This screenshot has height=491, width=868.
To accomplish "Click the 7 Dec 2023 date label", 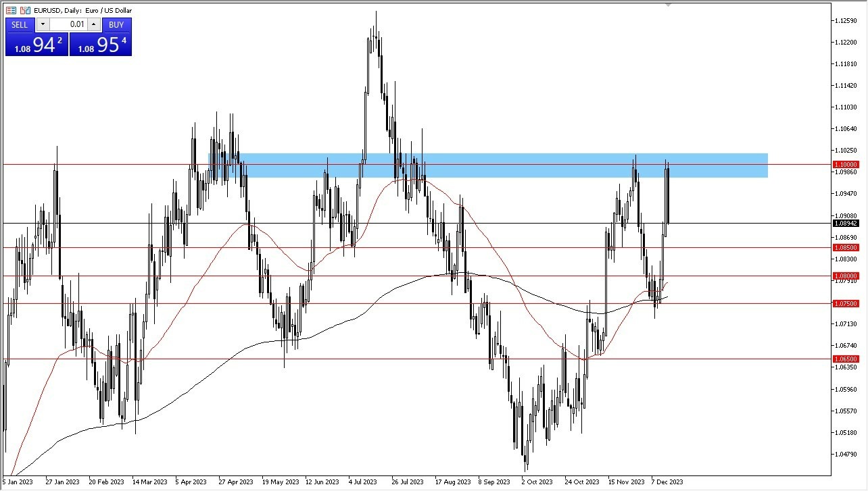I will point(667,482).
